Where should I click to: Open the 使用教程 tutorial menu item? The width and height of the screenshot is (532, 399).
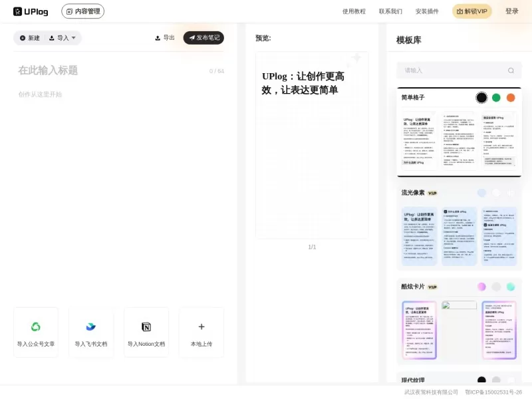point(353,11)
